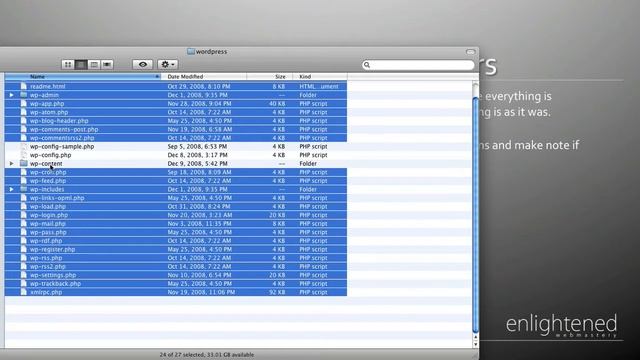Select the wp-pass.php file name
Viewport: 640px width, 360px height.
[48, 232]
